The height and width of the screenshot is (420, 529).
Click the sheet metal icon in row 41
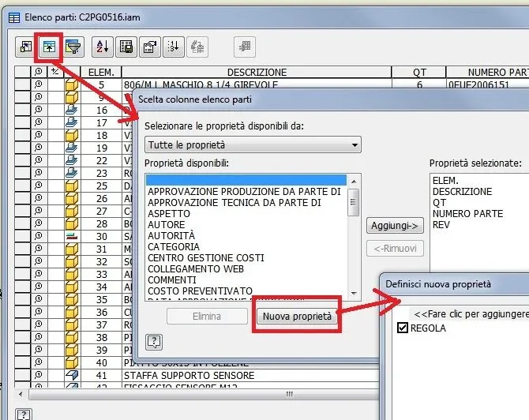click(72, 375)
